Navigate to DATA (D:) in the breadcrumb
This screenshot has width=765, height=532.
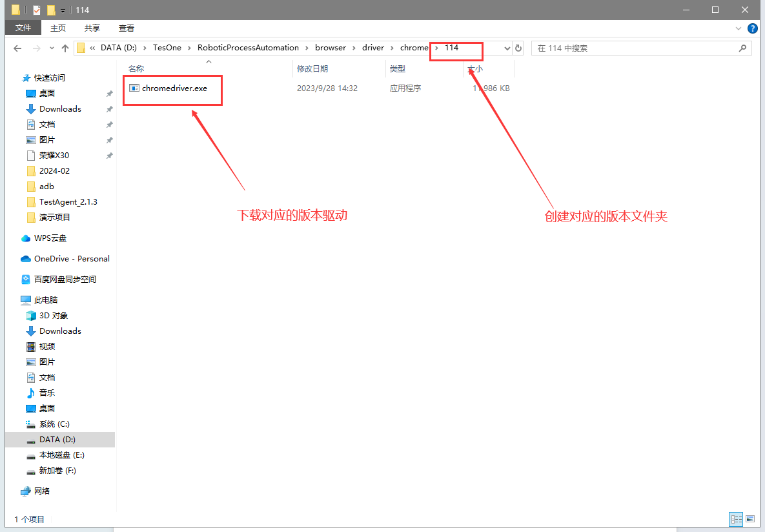pyautogui.click(x=119, y=48)
